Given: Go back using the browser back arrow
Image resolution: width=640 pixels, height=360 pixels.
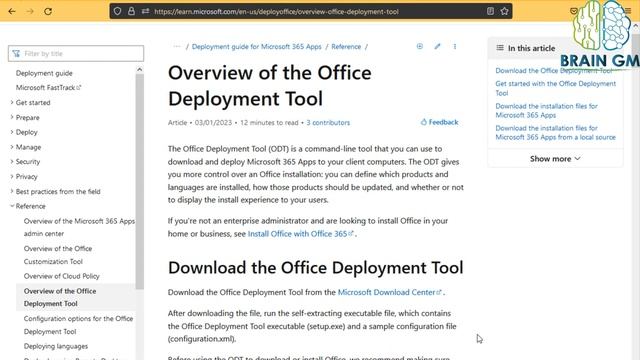Looking at the screenshot, I should [x=12, y=11].
